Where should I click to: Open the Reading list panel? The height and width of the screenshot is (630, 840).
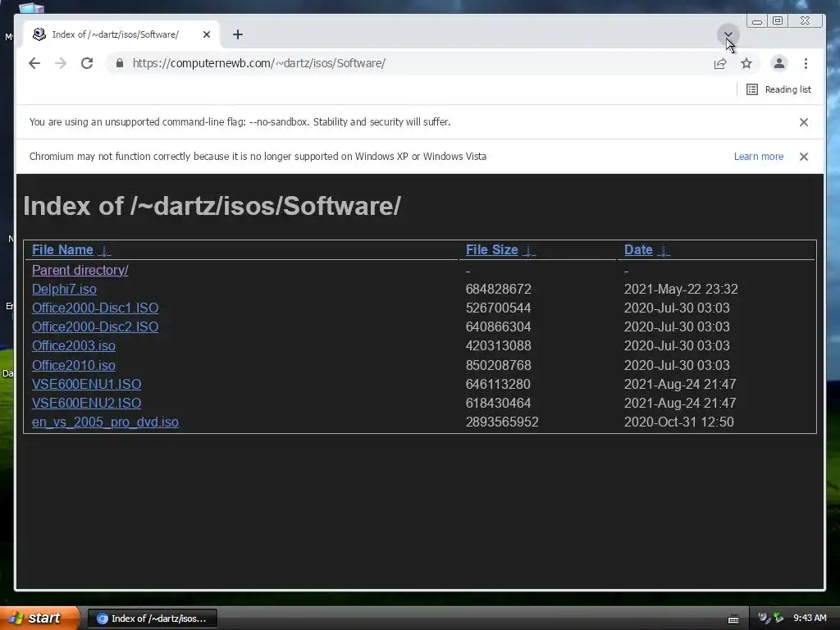coord(778,89)
